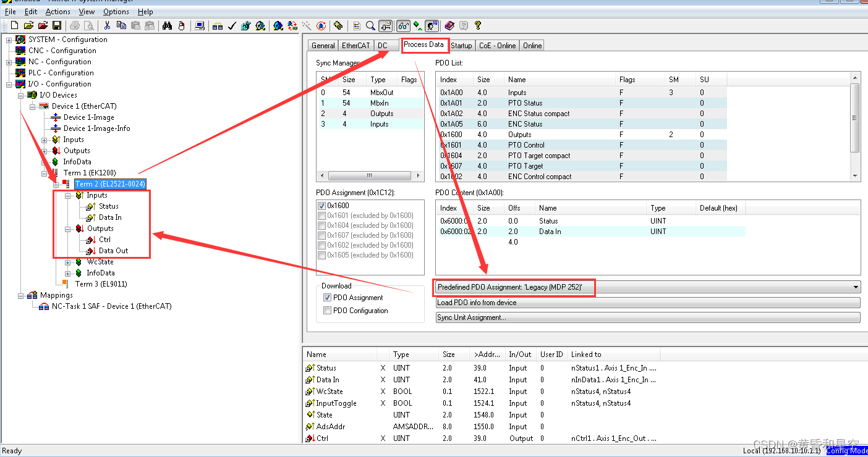The image size is (868, 457).
Task: Click the Sync Manager horizontal scrollbar
Action: tap(370, 175)
